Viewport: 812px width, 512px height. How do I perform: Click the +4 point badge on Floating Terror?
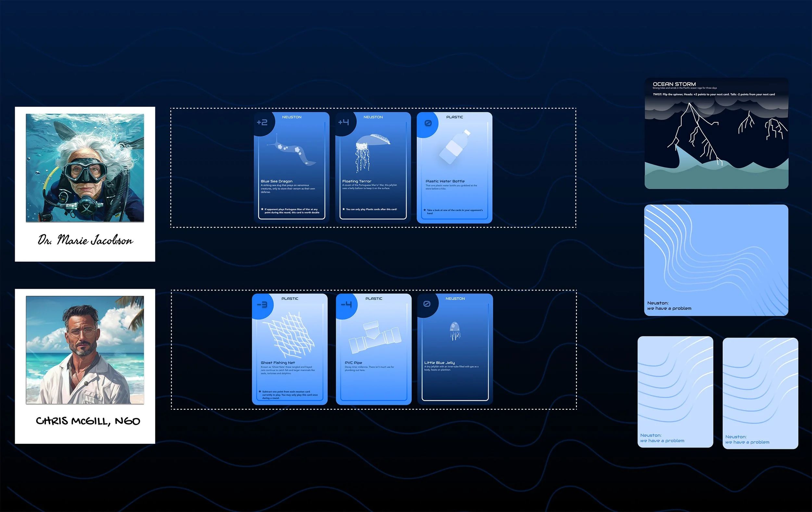344,122
